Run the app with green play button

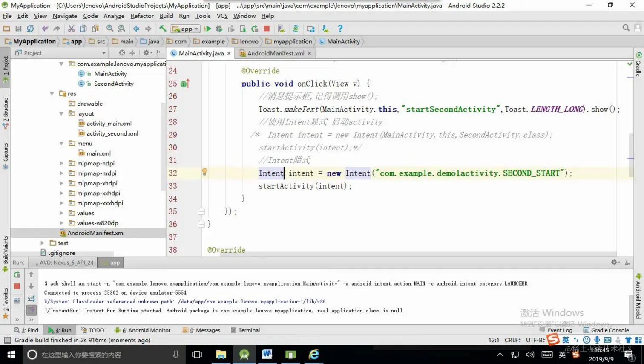pos(207,29)
